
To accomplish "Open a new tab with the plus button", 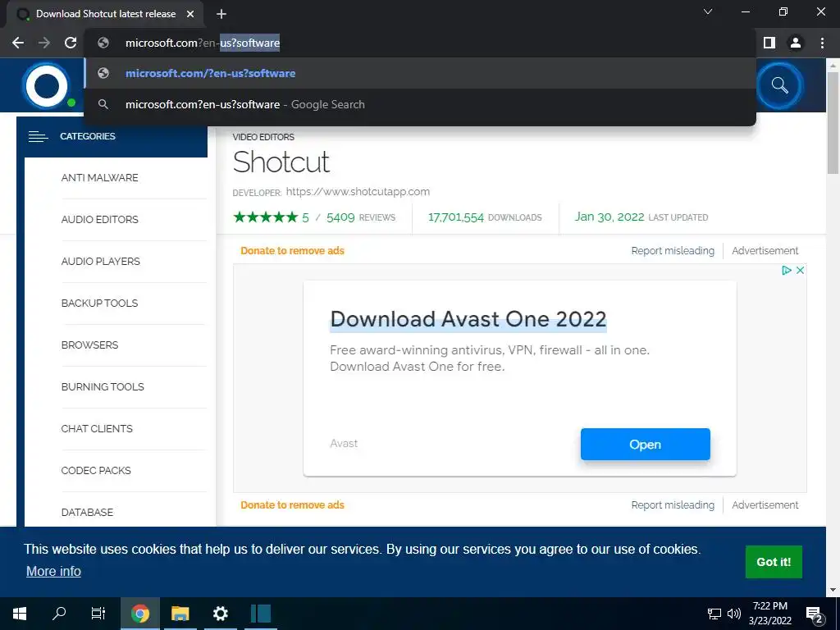I will [x=221, y=14].
